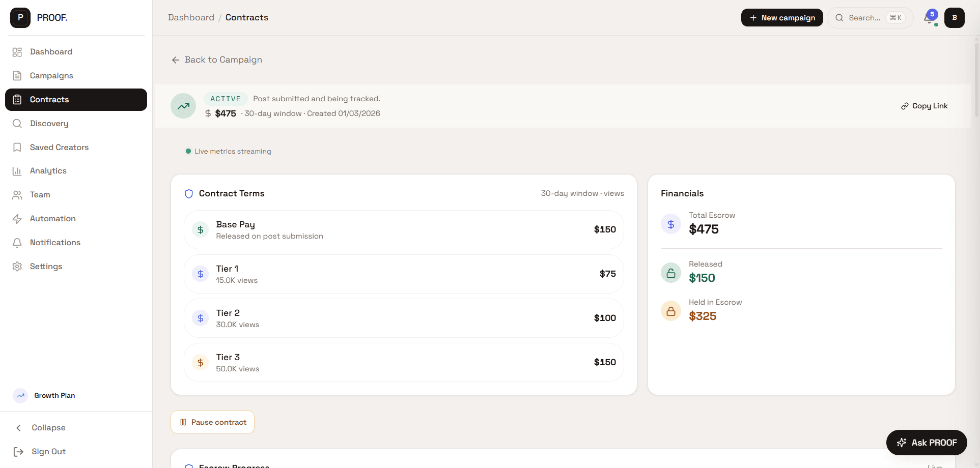Open the Team page
Image resolution: width=980 pixels, height=468 pixels.
click(76, 195)
